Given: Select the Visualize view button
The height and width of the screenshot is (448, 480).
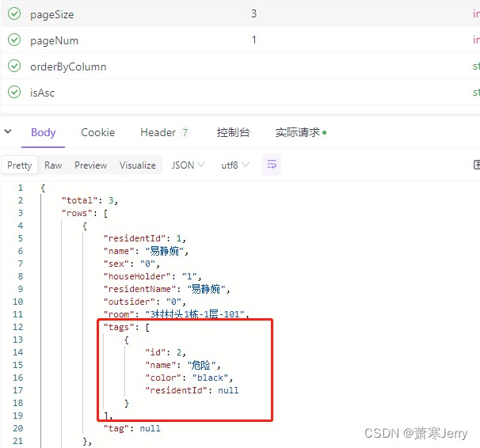Looking at the screenshot, I should pyautogui.click(x=138, y=165).
